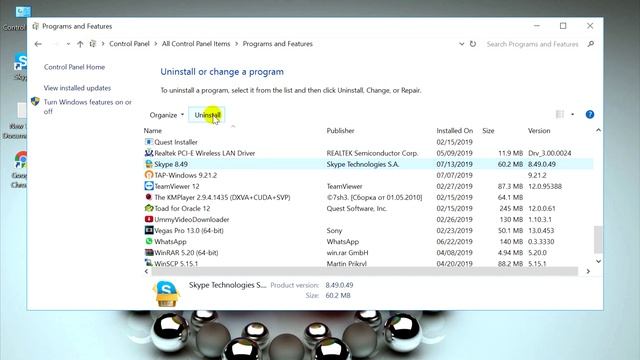
Task: Click the Uninstall button
Action: [207, 115]
